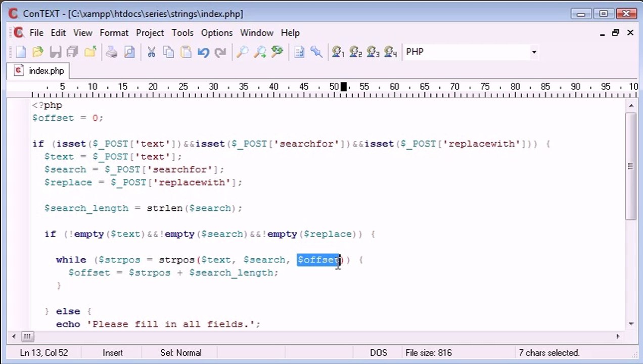Viewport: 643px width, 364px height.
Task: Click the horizontal scrollbar right arrow
Action: click(618, 336)
